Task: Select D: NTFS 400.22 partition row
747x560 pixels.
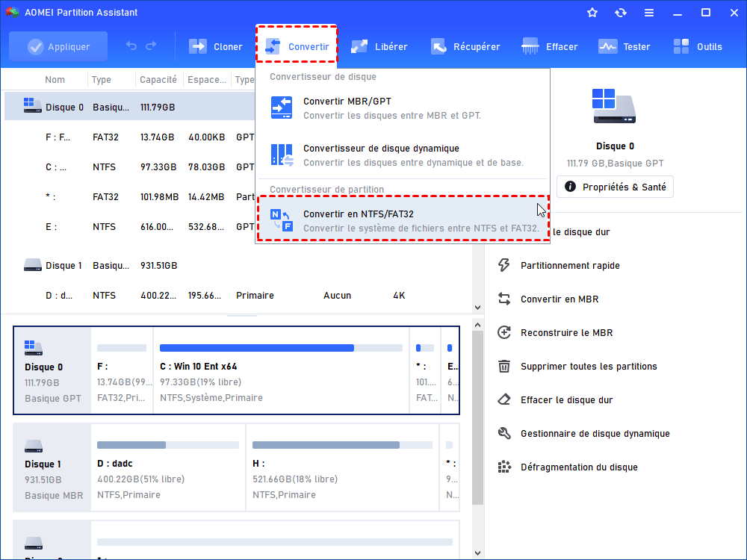Action: [238, 296]
